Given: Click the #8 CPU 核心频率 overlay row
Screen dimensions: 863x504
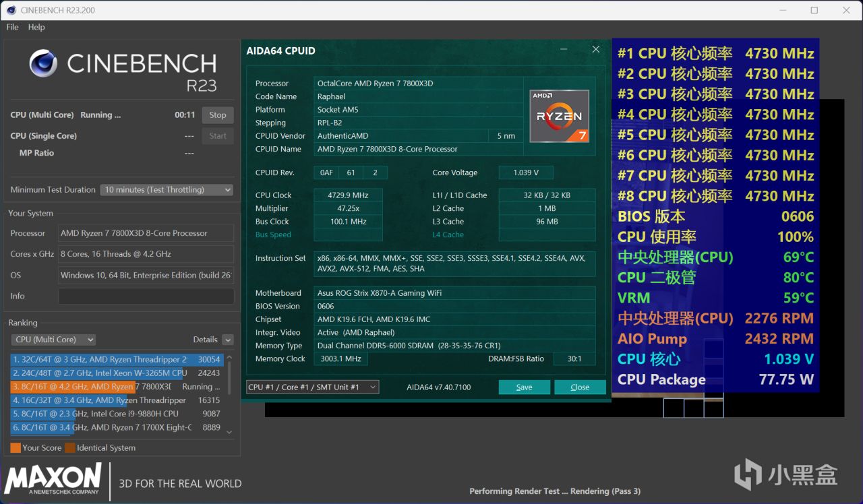Looking at the screenshot, I should click(x=715, y=196).
